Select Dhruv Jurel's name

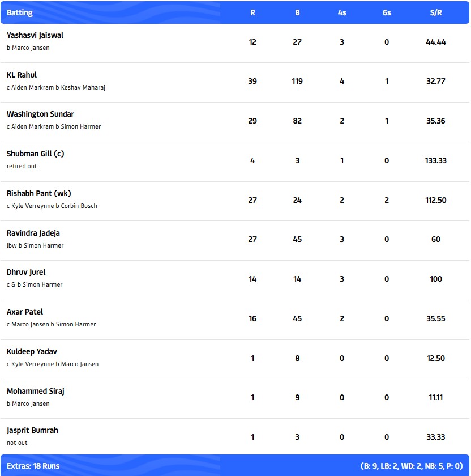click(26, 272)
